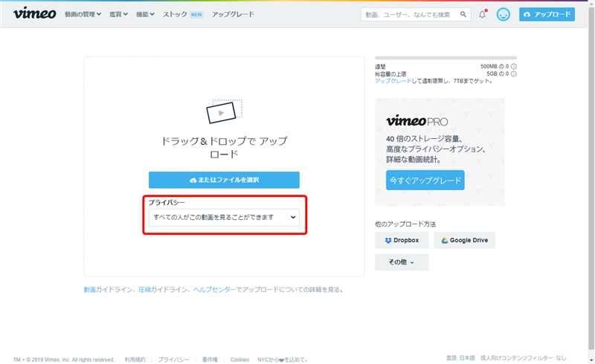Click 今すぐアップグレード button
The image size is (595, 364).
(425, 180)
